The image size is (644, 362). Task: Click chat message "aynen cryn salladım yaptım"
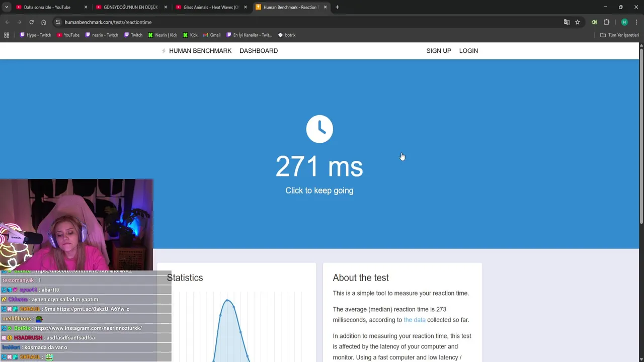(x=65, y=299)
